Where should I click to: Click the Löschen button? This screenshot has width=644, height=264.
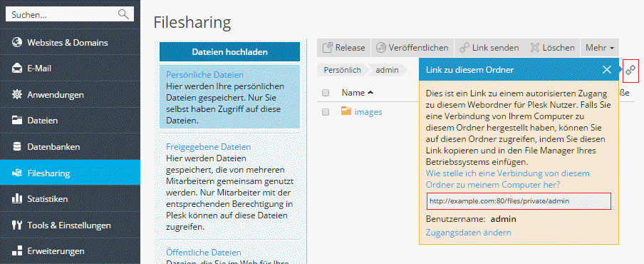point(552,48)
